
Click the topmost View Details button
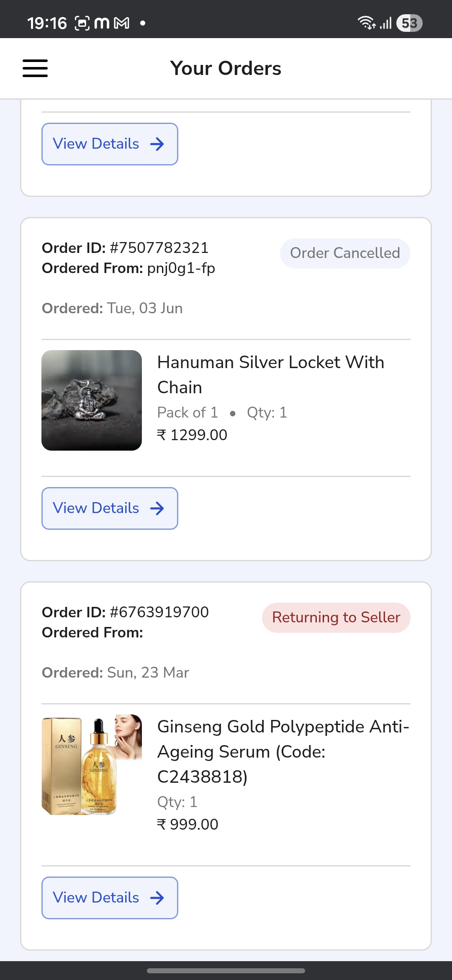(x=110, y=144)
